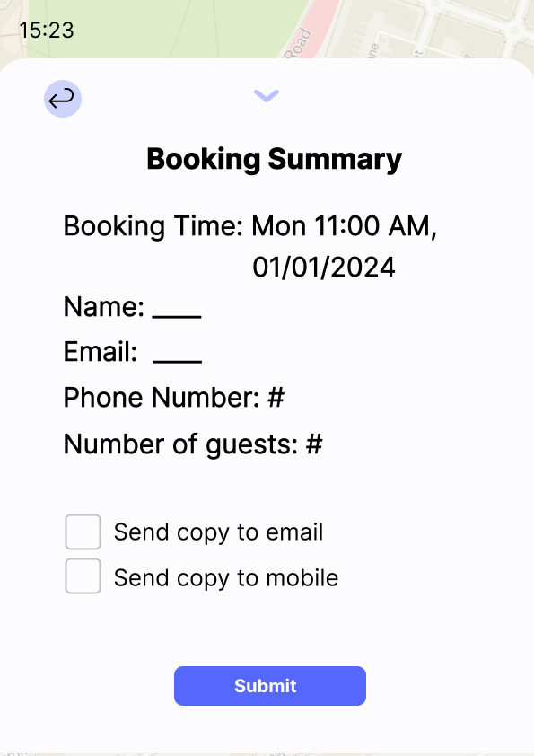Image resolution: width=534 pixels, height=756 pixels.
Task: Tap the Email: label text
Action: [x=101, y=351]
